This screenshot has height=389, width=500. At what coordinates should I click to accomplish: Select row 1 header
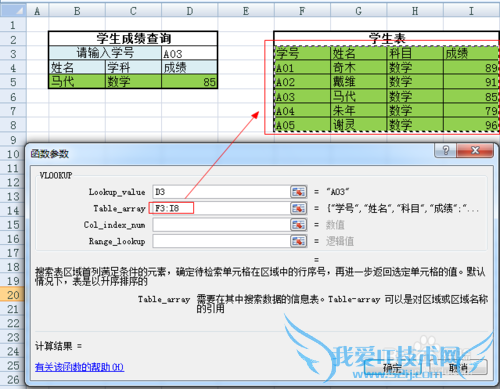point(13,25)
